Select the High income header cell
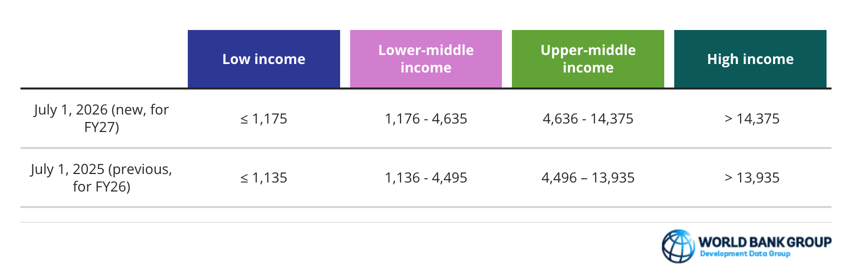 click(750, 59)
